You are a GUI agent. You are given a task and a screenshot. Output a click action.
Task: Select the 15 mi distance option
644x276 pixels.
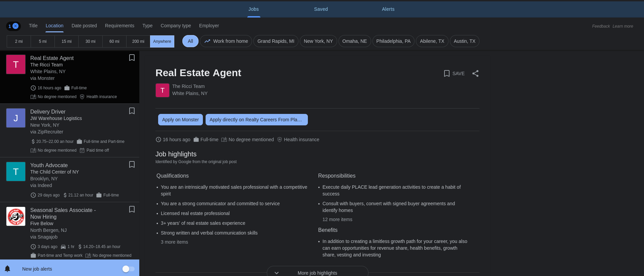pos(67,41)
